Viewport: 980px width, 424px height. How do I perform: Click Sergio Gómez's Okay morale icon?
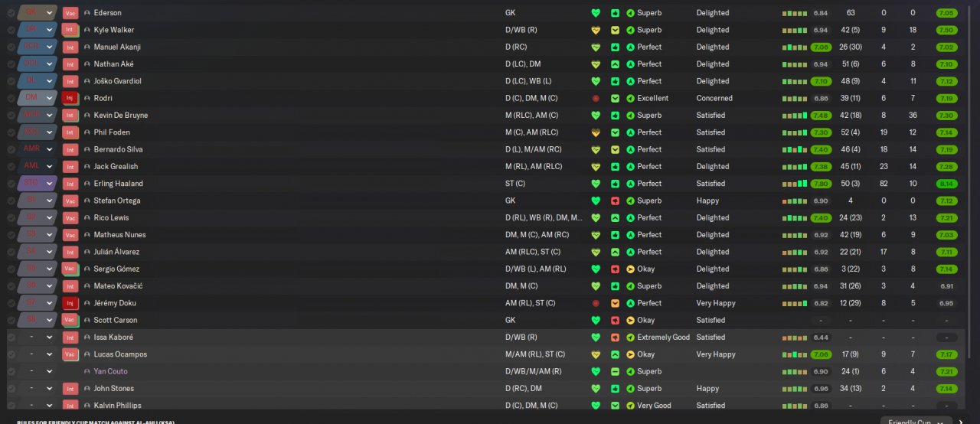pos(630,269)
